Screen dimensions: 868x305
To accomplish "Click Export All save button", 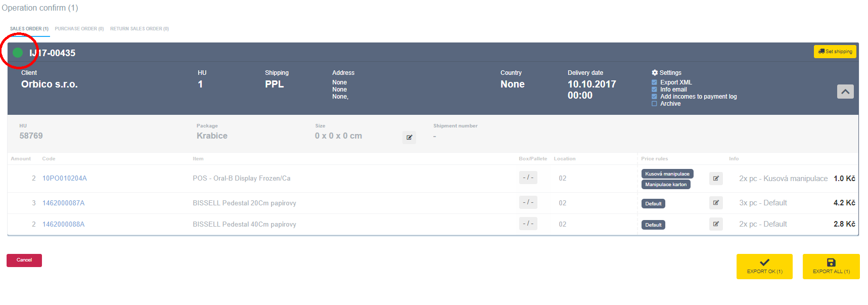I will 831,267.
